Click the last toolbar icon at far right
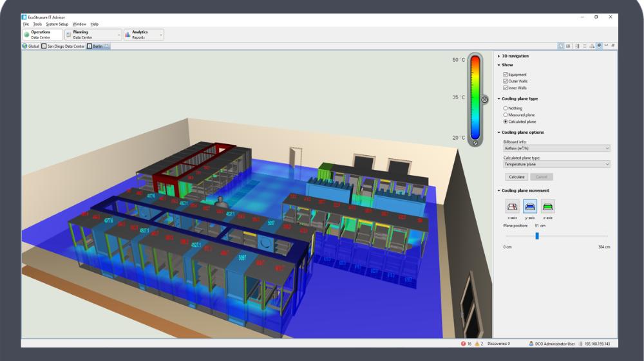This screenshot has height=361, width=644. 613,46
